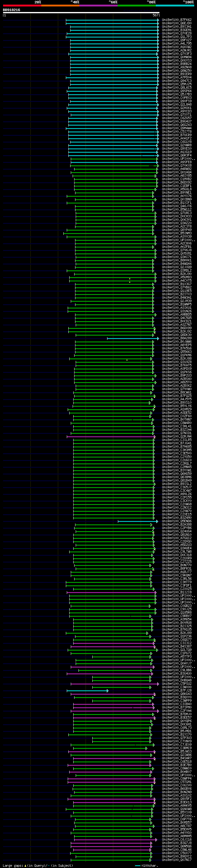Click the ~40% legend label

pos(75,2)
